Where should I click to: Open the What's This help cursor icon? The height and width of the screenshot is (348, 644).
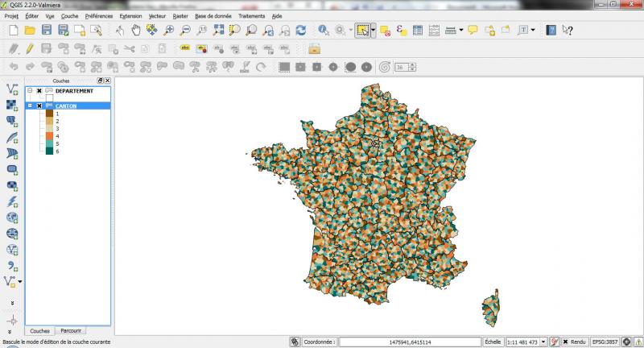pyautogui.click(x=568, y=31)
